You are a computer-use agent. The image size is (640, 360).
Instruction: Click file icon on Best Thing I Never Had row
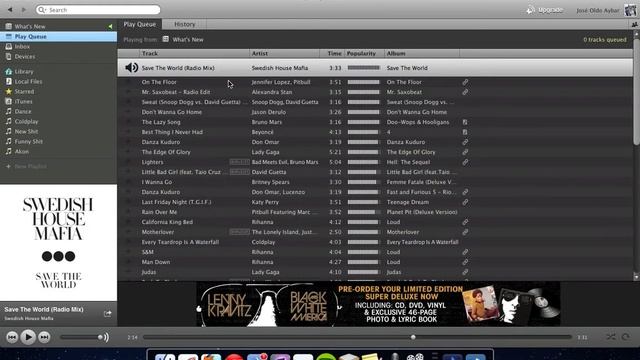click(x=465, y=132)
